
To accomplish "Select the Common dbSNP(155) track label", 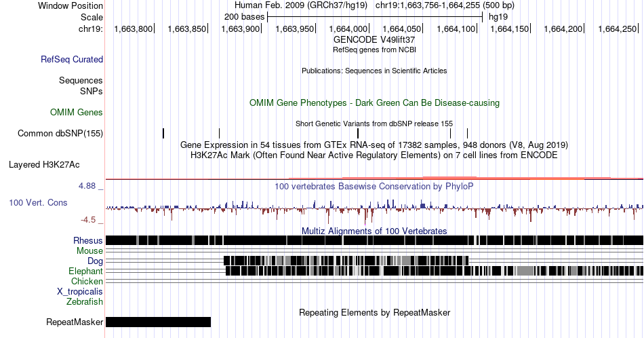I will pos(60,133).
